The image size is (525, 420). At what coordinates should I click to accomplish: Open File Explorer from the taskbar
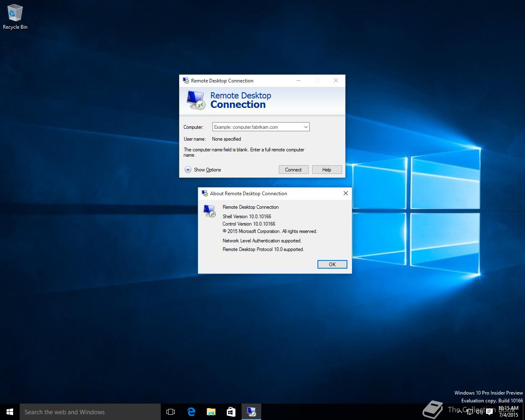click(x=211, y=412)
